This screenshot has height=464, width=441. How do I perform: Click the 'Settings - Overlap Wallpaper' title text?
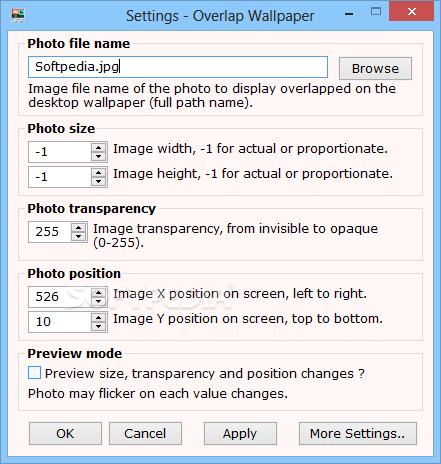(x=220, y=16)
